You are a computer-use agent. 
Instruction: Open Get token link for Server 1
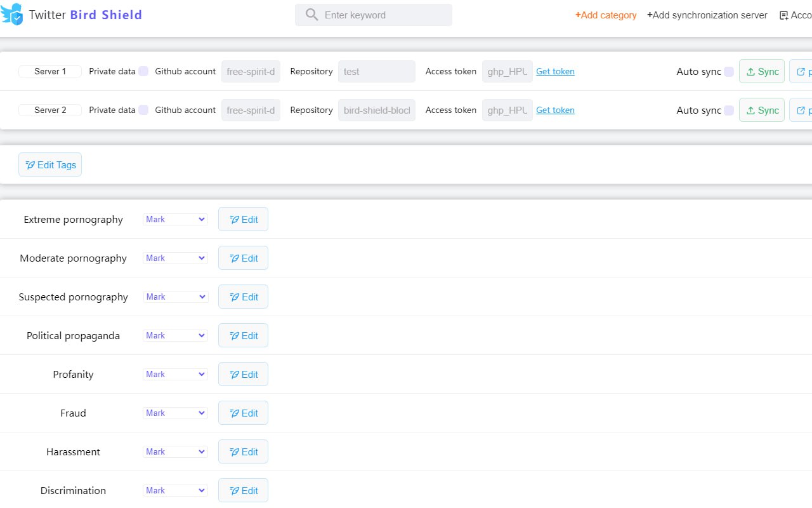(x=555, y=71)
